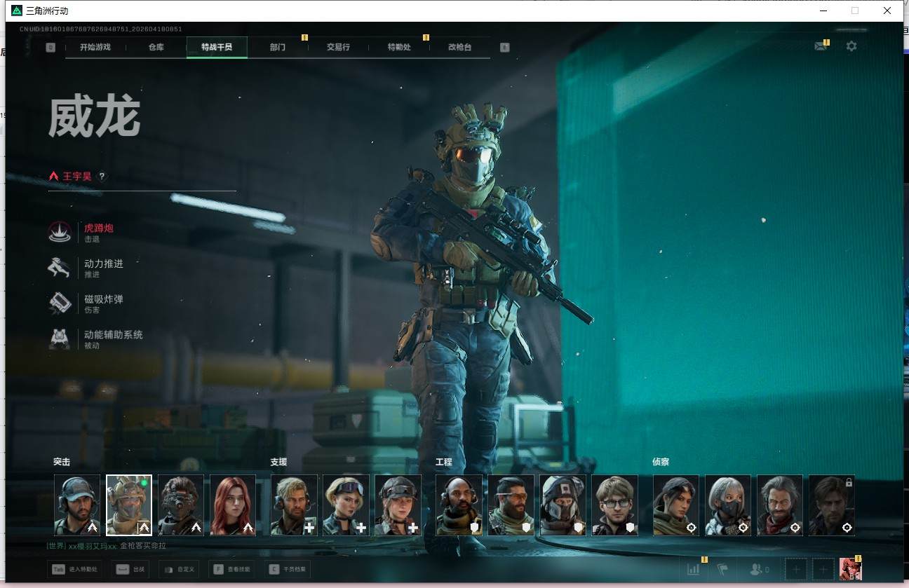Image resolution: width=909 pixels, height=588 pixels.
Task: Choose the blond bearded 支援 operator portrait
Action: pos(294,505)
